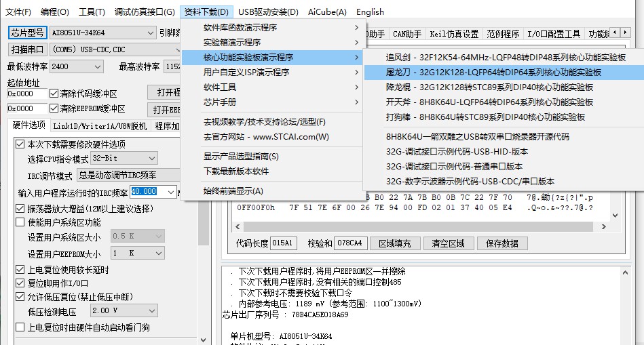
Task: Toggle 始终前端显示(A) option
Action: pos(272,190)
